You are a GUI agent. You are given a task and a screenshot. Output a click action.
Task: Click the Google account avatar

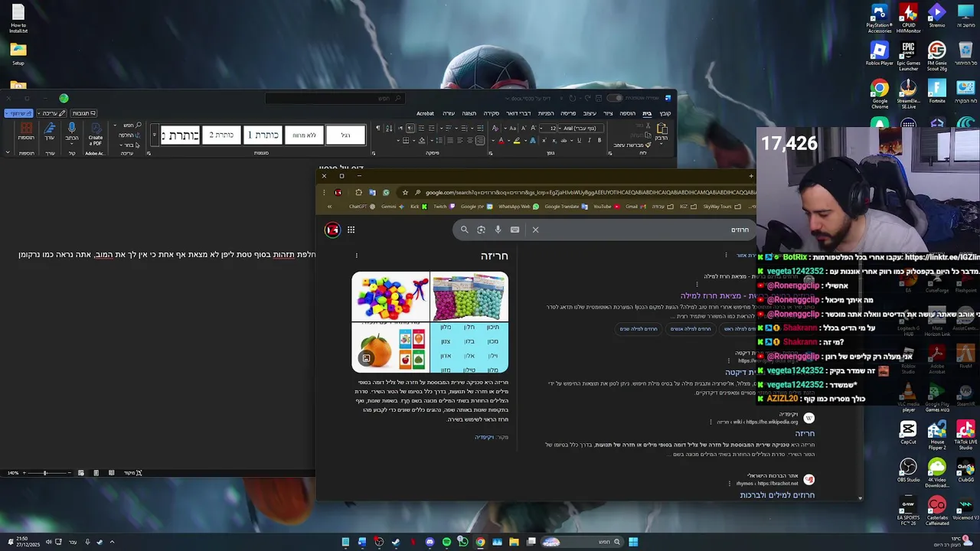coord(332,230)
